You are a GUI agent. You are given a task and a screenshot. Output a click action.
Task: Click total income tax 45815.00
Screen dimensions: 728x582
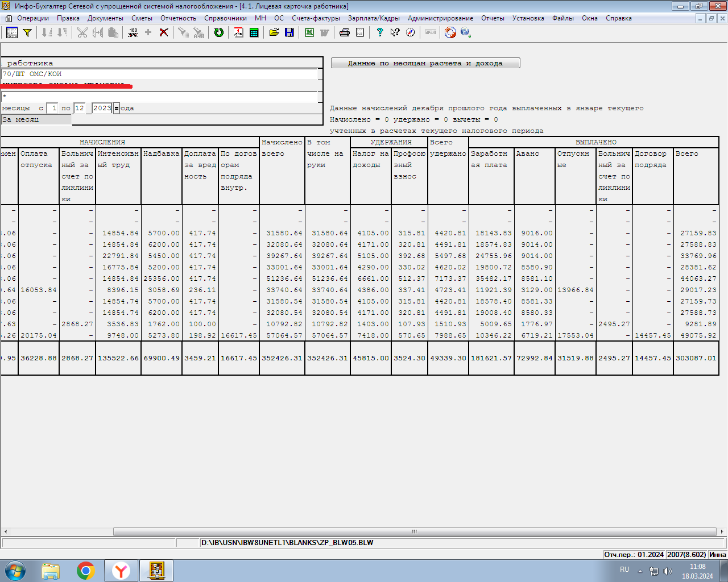click(x=371, y=358)
